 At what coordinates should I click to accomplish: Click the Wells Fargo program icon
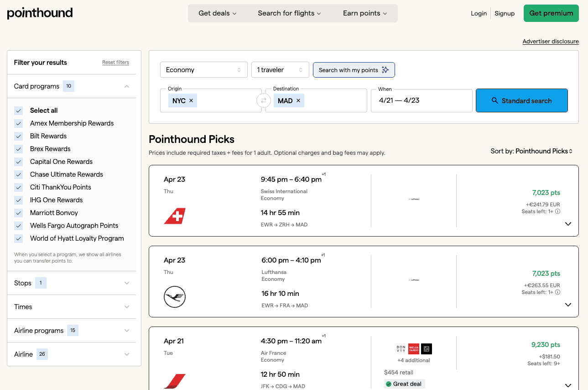[414, 348]
